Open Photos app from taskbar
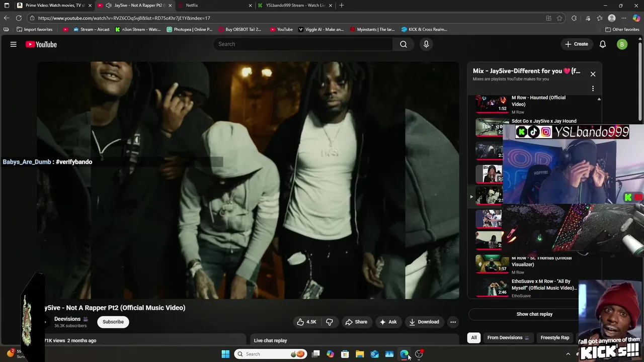The height and width of the screenshot is (362, 644). (389, 354)
